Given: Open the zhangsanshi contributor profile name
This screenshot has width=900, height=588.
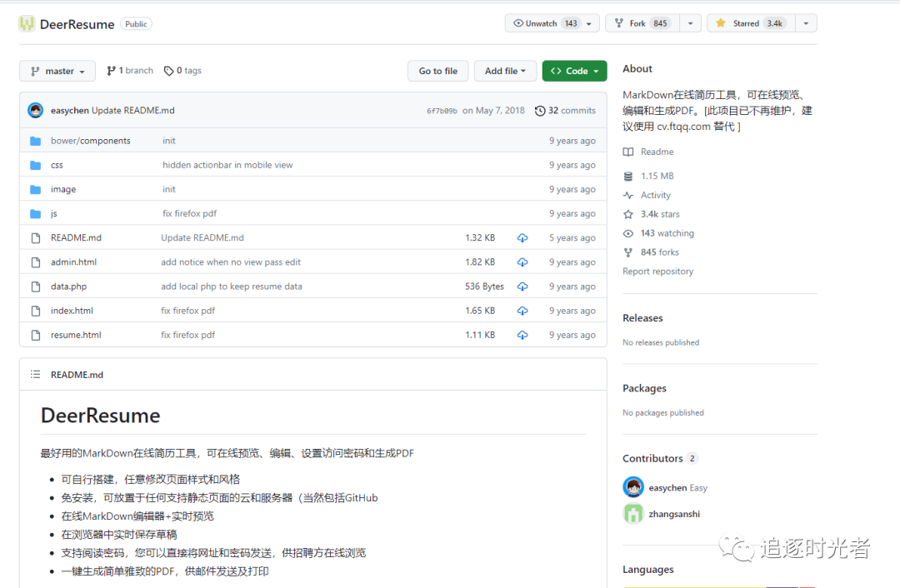Looking at the screenshot, I should [674, 514].
